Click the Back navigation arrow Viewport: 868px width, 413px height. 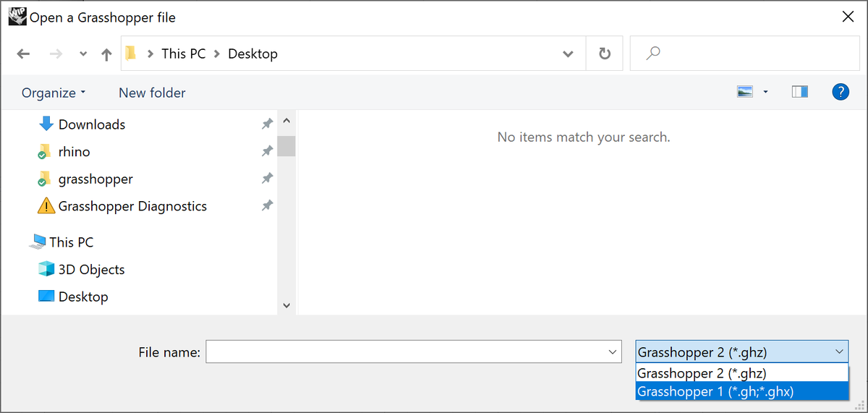pos(23,54)
